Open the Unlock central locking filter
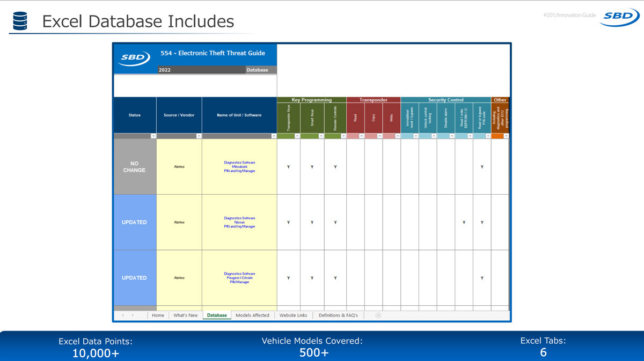 tap(434, 136)
